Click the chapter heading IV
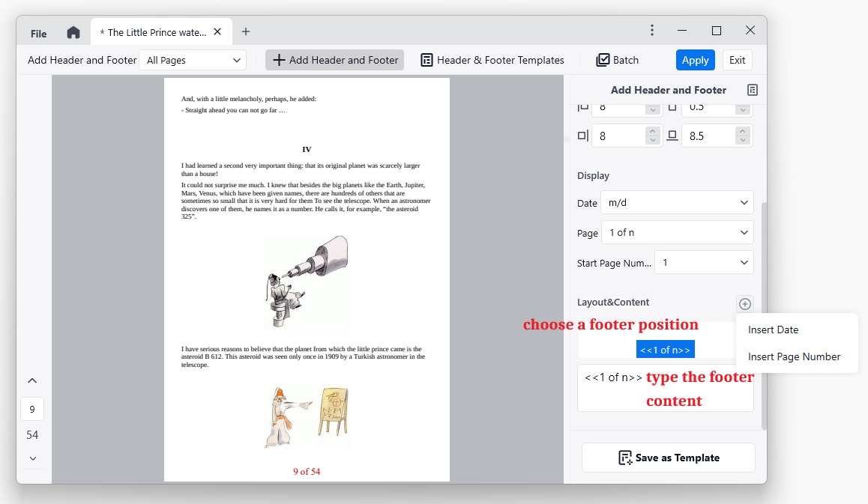The height and width of the screenshot is (504, 868). pyautogui.click(x=307, y=149)
